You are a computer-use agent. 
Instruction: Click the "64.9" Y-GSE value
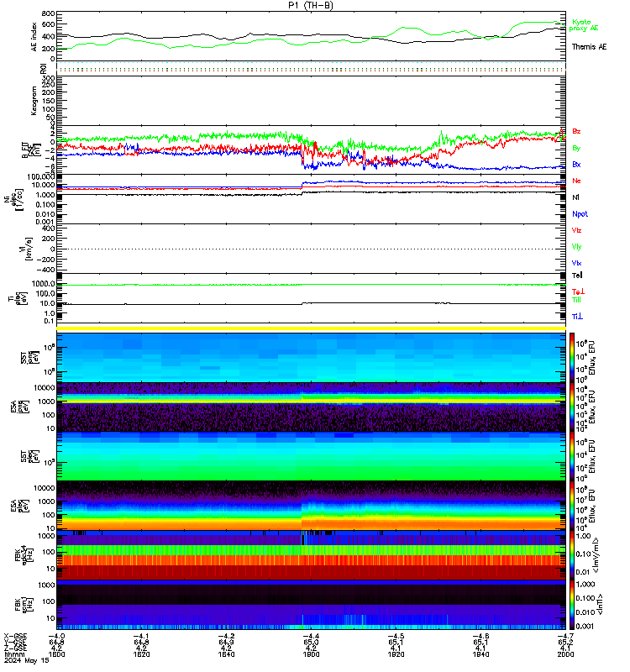pos(226,643)
